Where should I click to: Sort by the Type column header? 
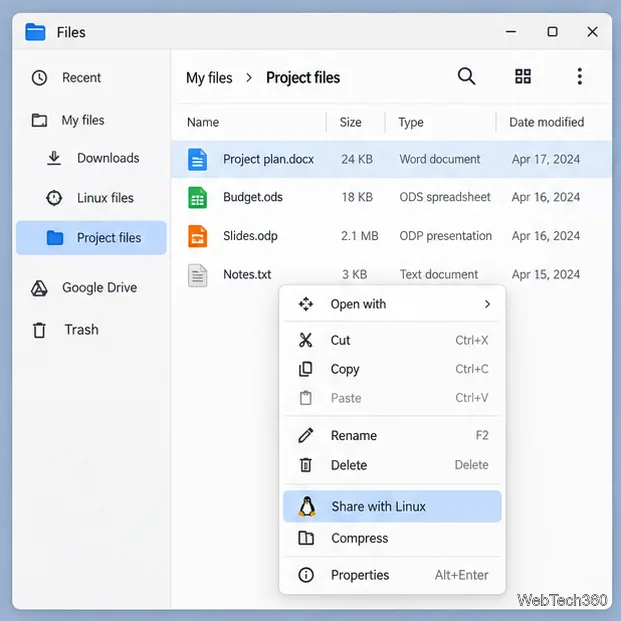411,122
